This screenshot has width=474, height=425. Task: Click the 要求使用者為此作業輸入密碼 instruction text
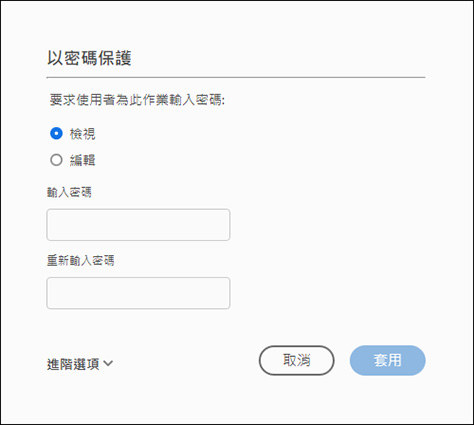point(137,100)
